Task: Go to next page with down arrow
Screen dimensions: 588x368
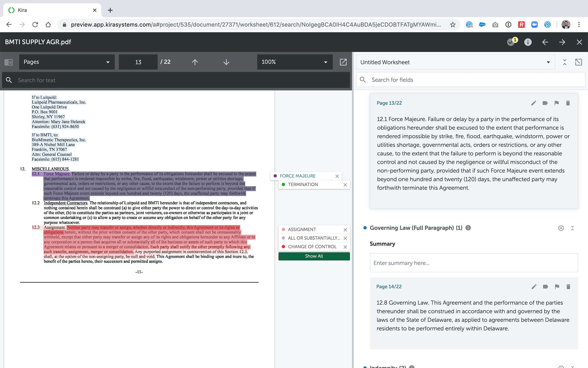Action: click(226, 62)
